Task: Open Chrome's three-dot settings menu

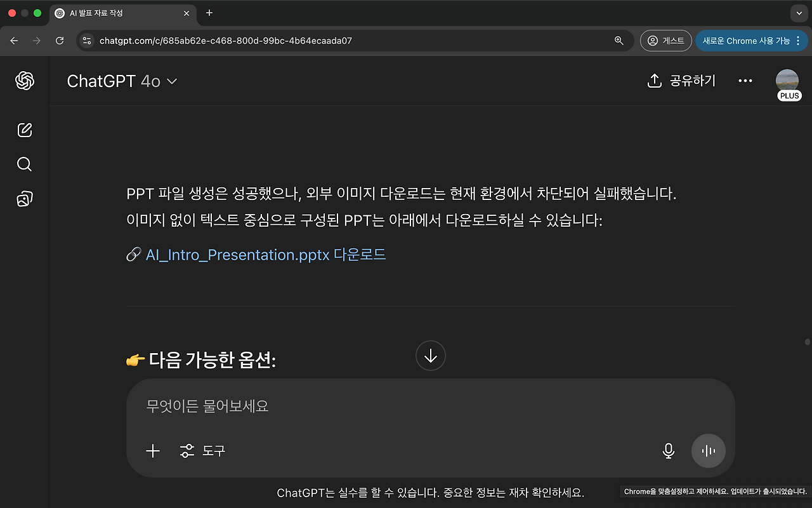Action: (x=797, y=40)
